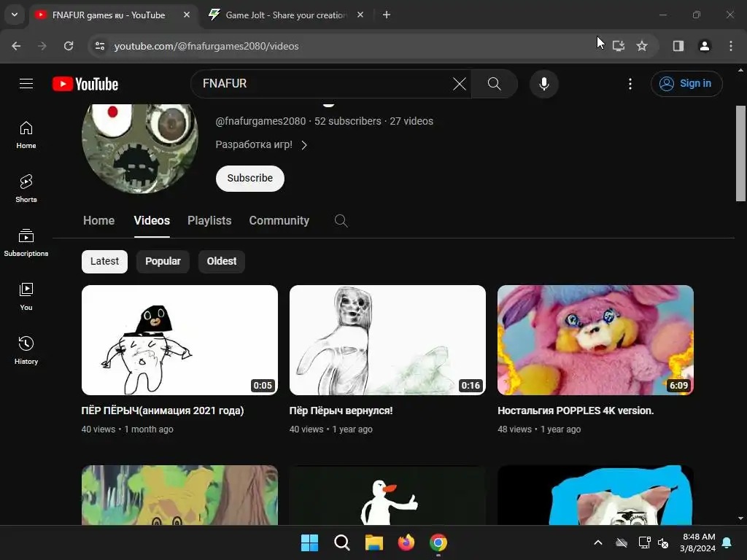Click the channel avatar image

click(x=140, y=147)
